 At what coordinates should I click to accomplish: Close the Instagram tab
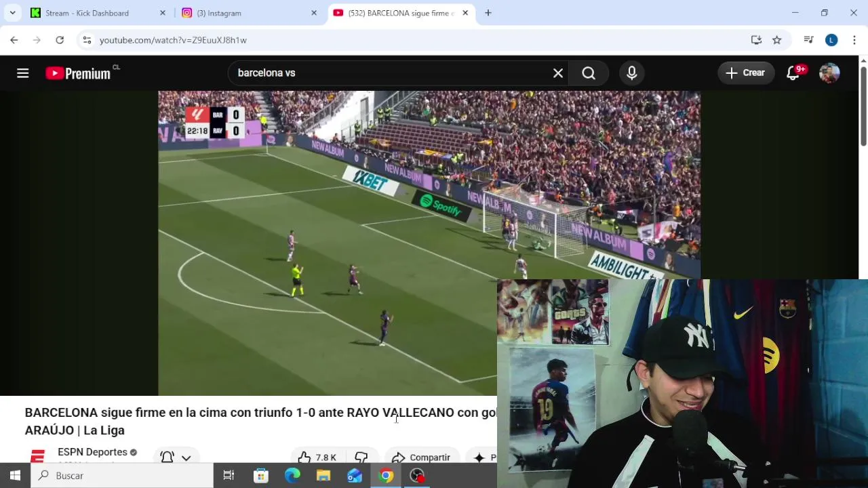[x=314, y=13]
